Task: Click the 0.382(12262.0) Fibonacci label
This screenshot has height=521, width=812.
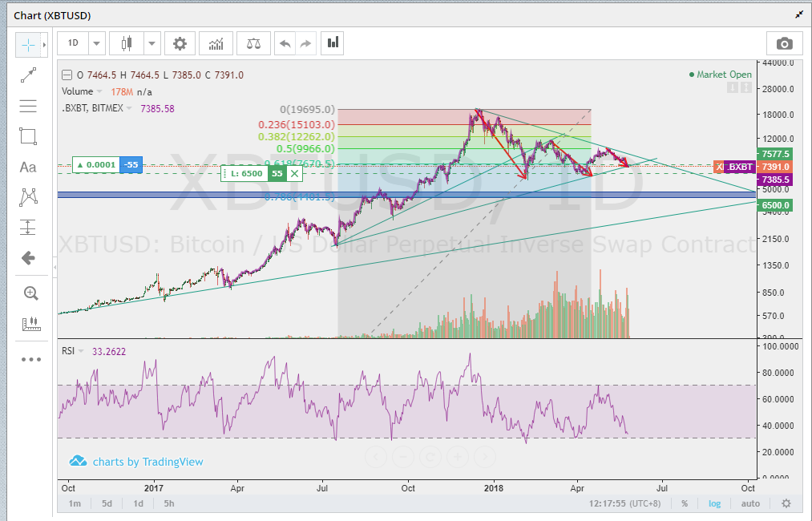Action: tap(297, 137)
